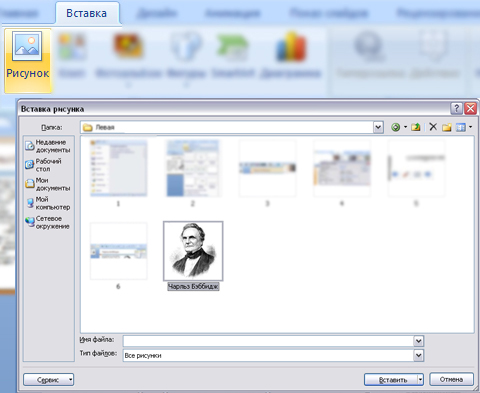
Task: Click the Левая folder name in the Папка box
Action: click(x=105, y=127)
